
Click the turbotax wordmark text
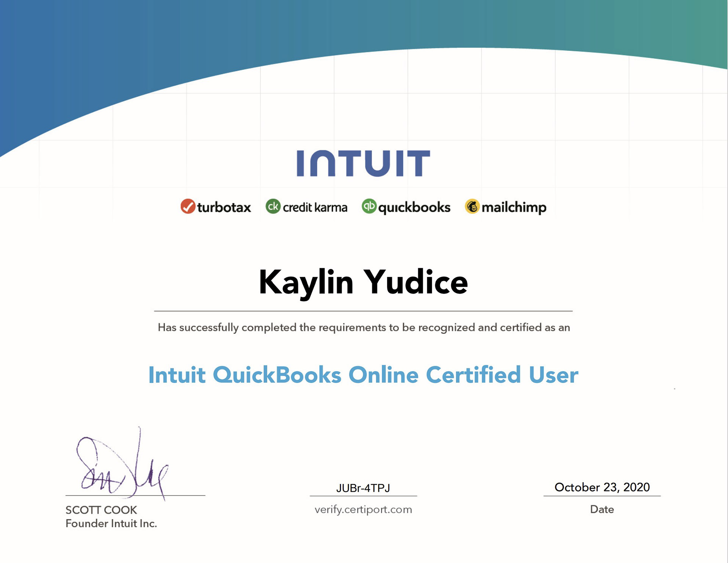click(x=224, y=208)
